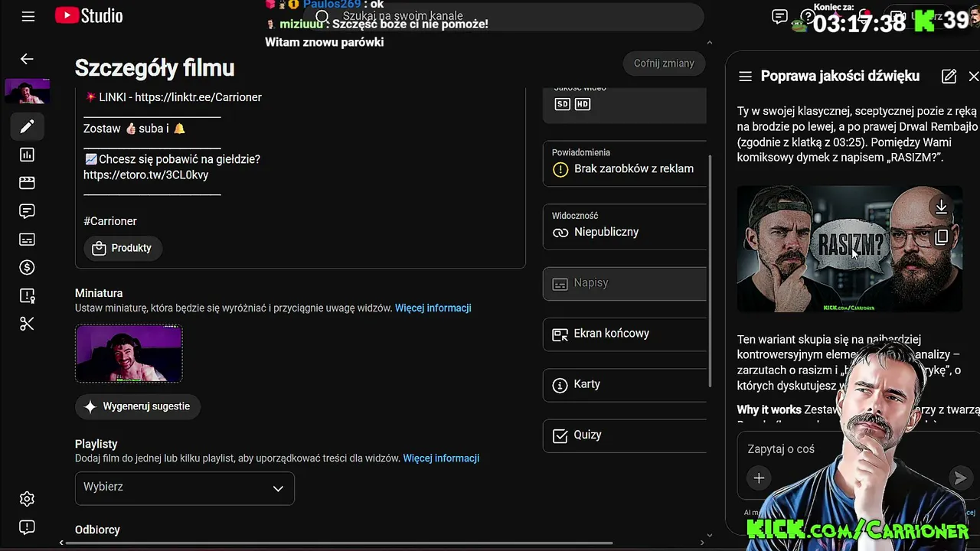The height and width of the screenshot is (551, 980).
Task: Open the Settings gear icon
Action: (x=27, y=499)
